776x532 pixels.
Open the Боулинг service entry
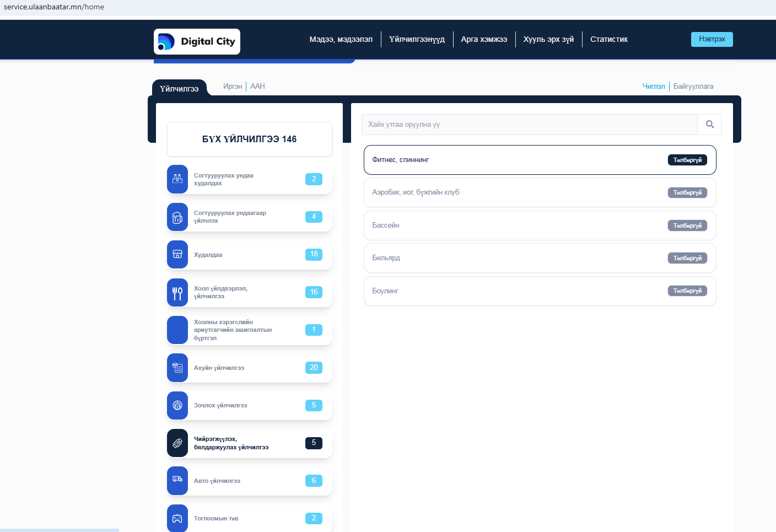point(540,291)
